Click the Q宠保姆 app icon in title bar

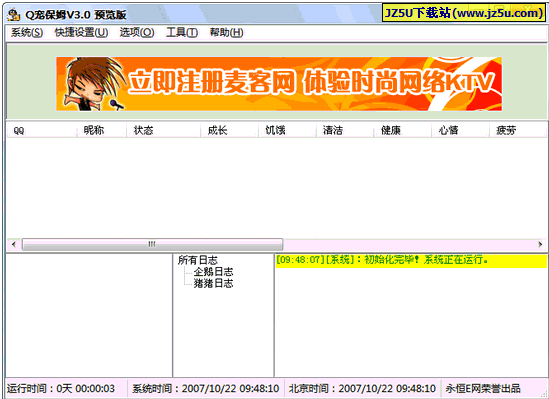pos(14,14)
